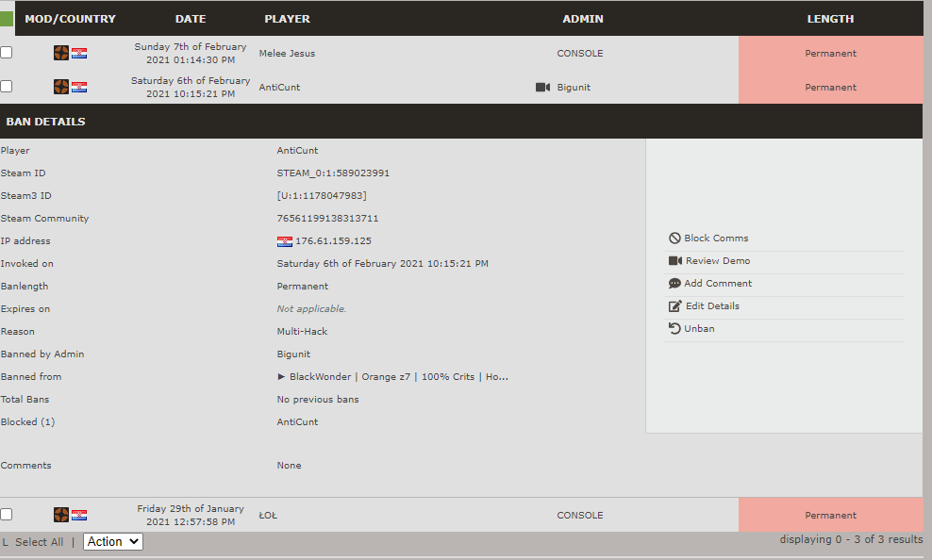The height and width of the screenshot is (560, 932).
Task: Click the player name Melee Jesus
Action: pos(287,54)
